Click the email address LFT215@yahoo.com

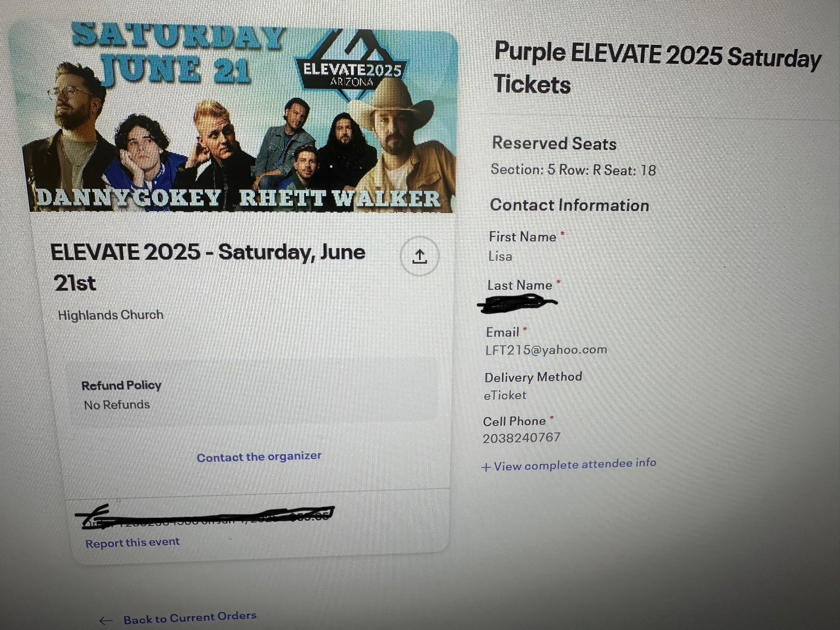pyautogui.click(x=546, y=350)
